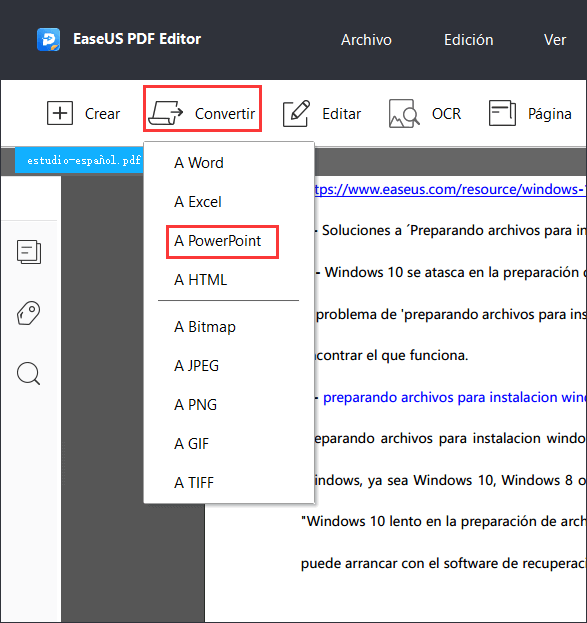This screenshot has width=587, height=623.
Task: Open the Edición menu
Action: [469, 40]
